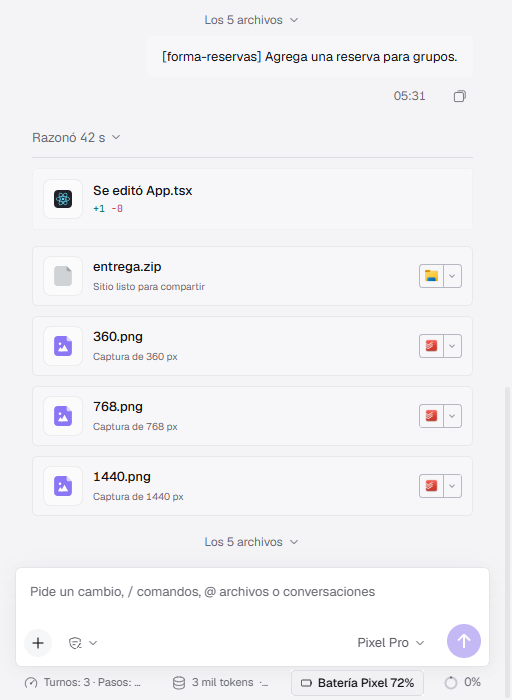Click the shield permissions icon
Screen dimensions: 512x700
coord(75,643)
